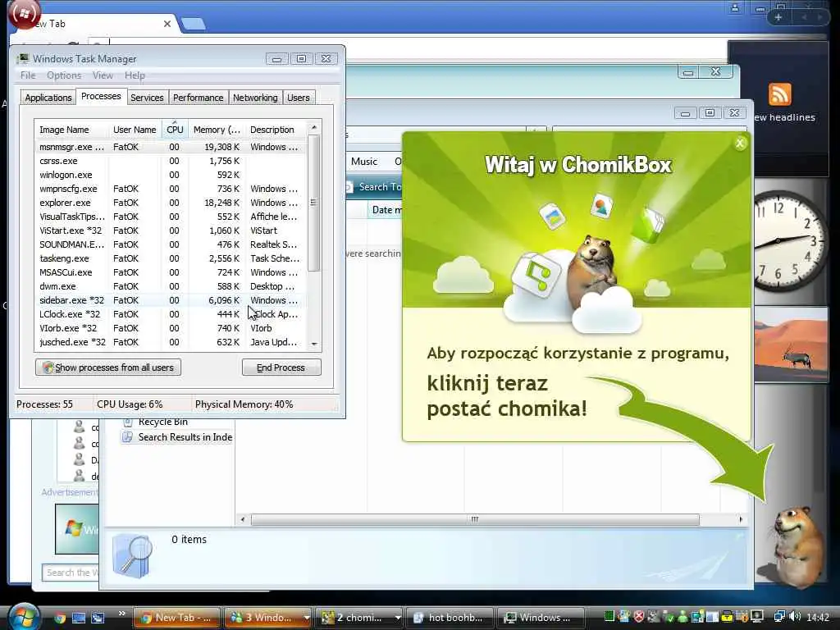
Task: Click the yellow padlock tray icon
Action: click(727, 617)
